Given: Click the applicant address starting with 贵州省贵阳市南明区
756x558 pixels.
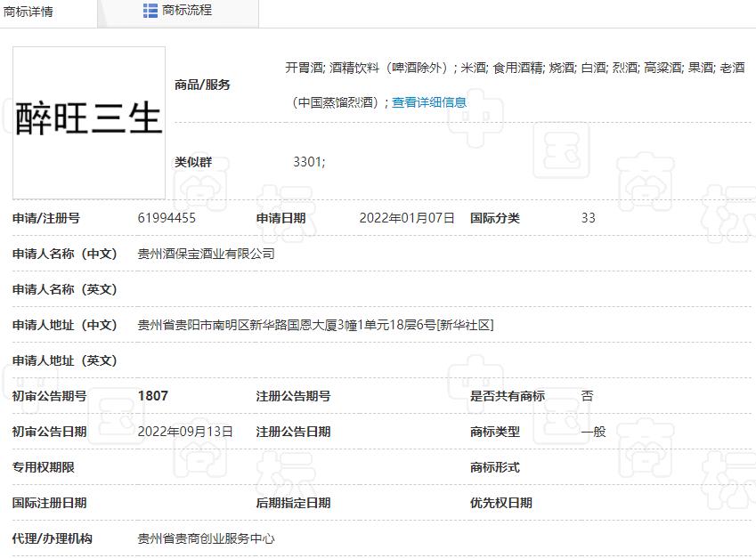Looking at the screenshot, I should pos(316,325).
